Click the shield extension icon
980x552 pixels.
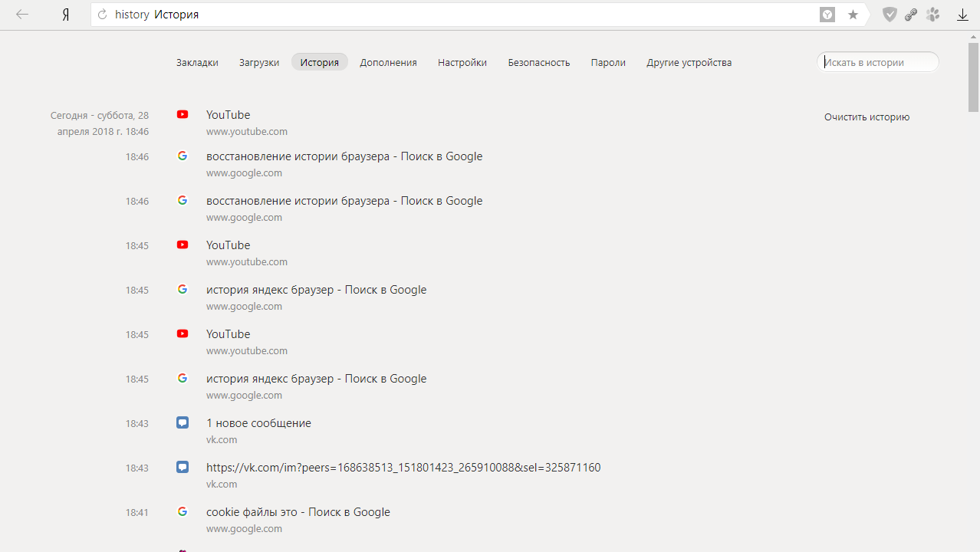pyautogui.click(x=890, y=15)
